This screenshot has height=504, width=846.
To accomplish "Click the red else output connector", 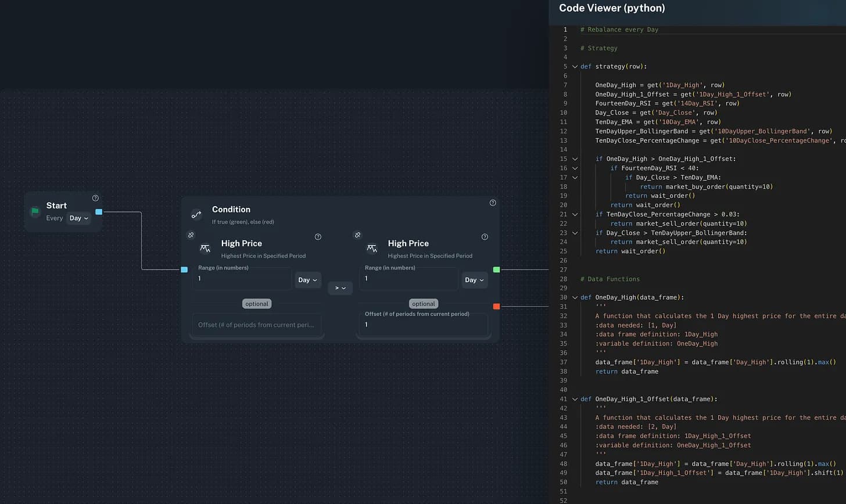I will tap(496, 307).
